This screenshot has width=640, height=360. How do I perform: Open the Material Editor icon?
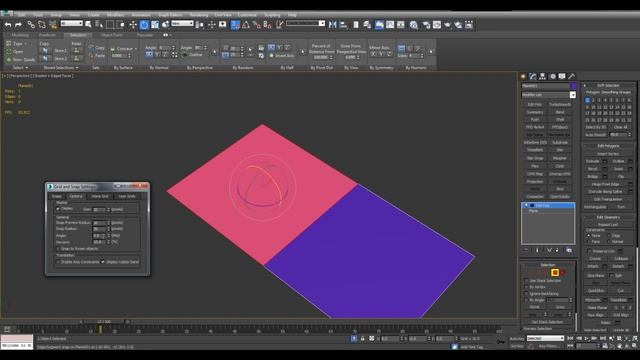pos(413,25)
